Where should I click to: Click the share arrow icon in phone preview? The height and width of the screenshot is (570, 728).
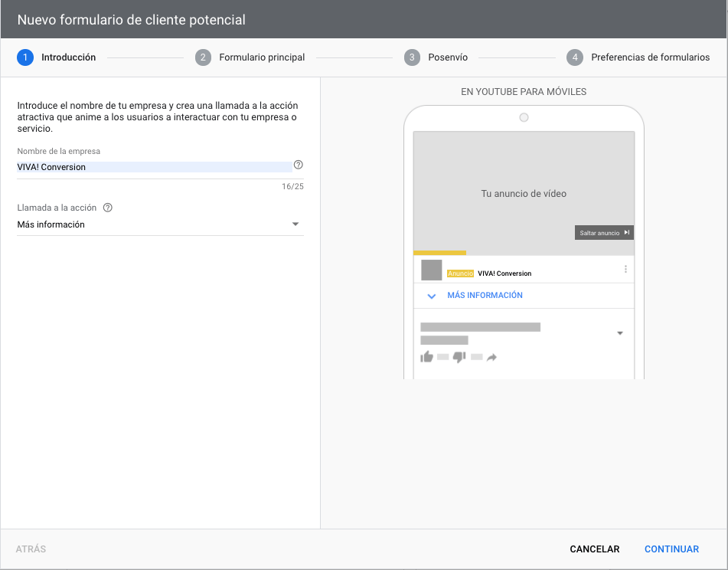pyautogui.click(x=491, y=357)
